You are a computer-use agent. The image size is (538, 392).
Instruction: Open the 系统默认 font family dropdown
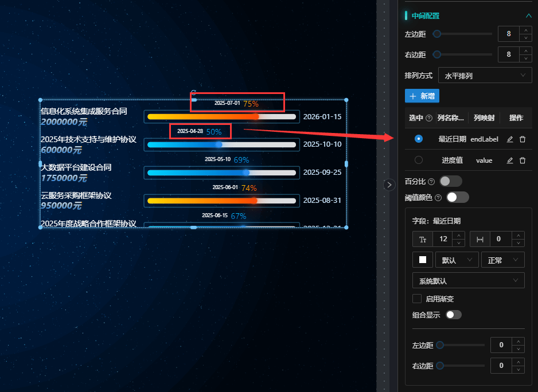468,281
